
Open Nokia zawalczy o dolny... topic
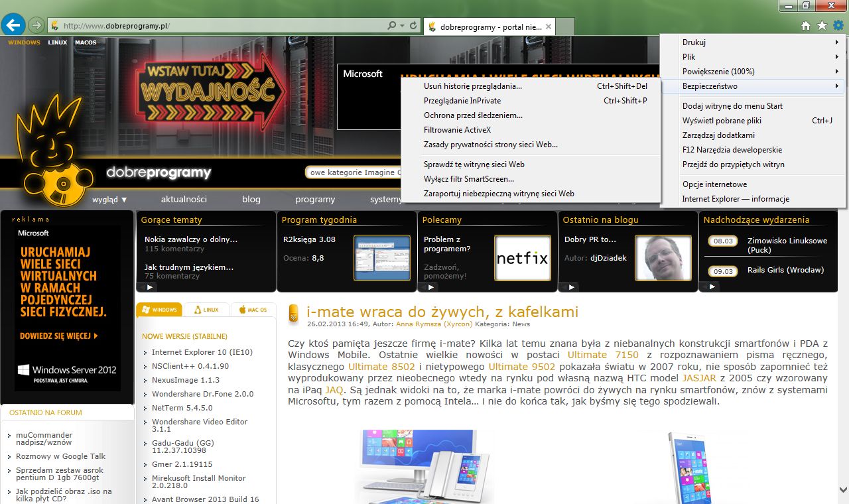tap(191, 239)
